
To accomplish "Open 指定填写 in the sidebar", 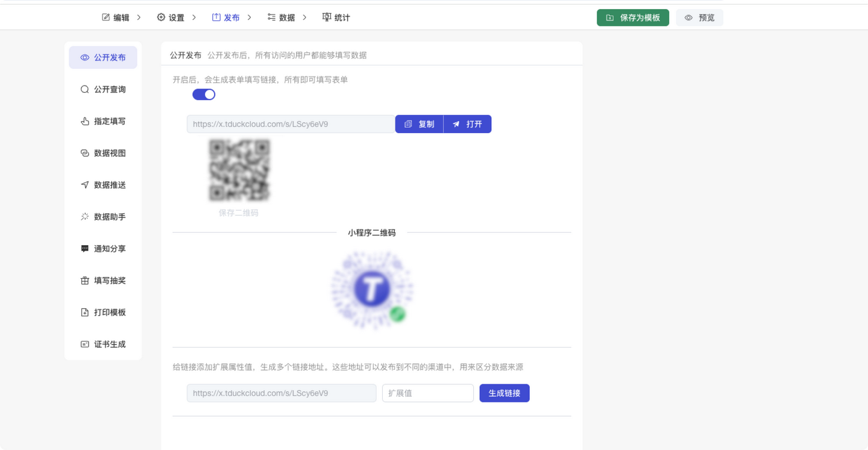I will [103, 121].
